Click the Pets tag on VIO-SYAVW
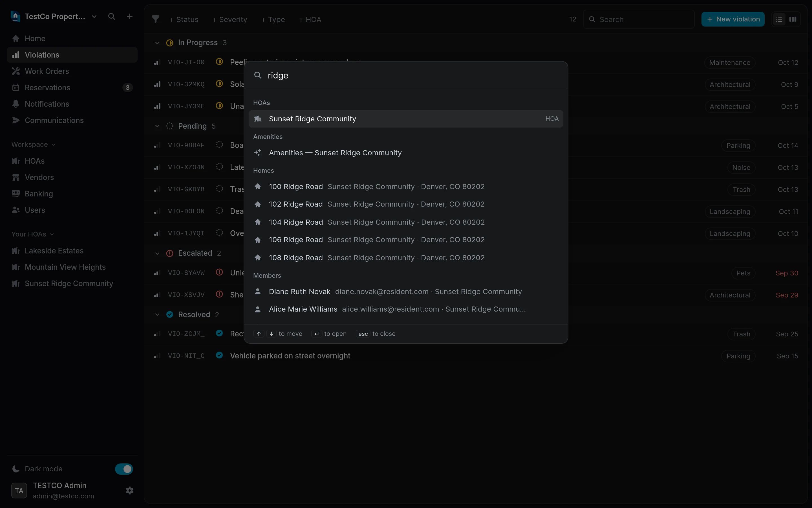This screenshot has width=812, height=508. click(x=743, y=273)
